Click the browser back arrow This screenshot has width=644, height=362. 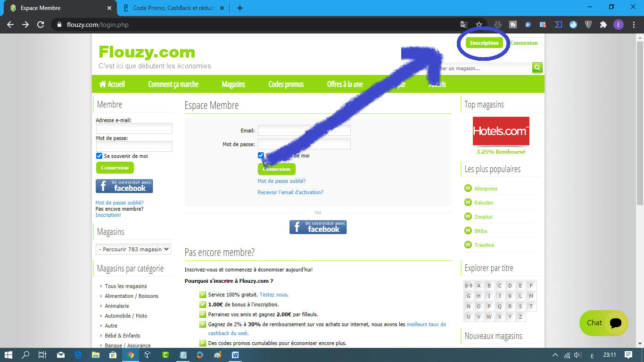pos(10,25)
